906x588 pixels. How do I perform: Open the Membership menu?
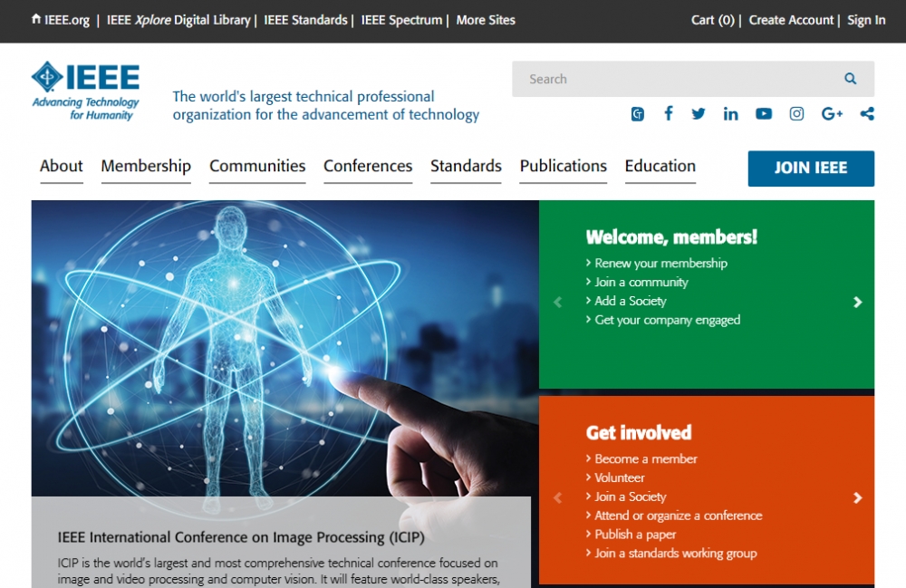coord(146,166)
